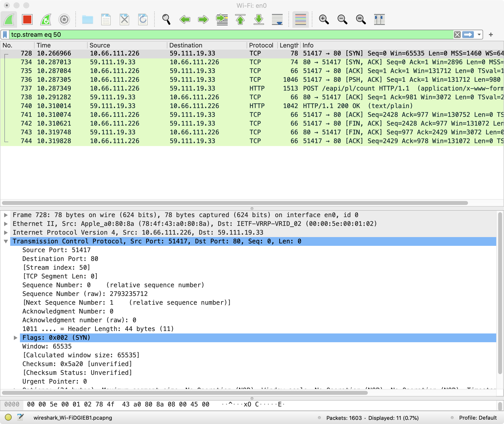Expand the Ethernet II section
The width and height of the screenshot is (504, 424).
[6, 224]
